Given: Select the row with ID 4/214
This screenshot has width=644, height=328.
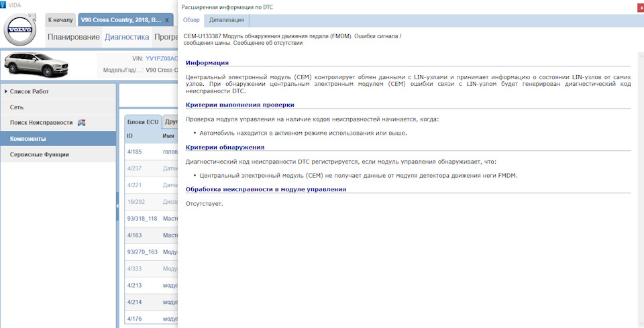Looking at the screenshot, I should (151, 302).
